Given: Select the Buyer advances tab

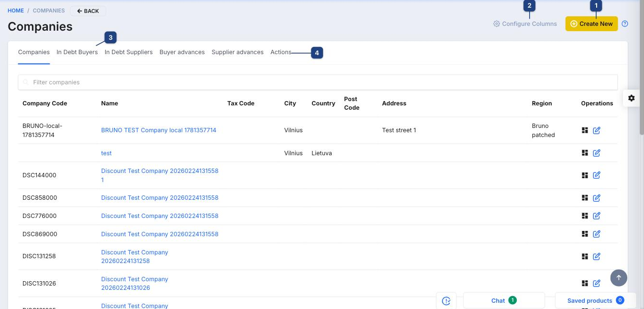Looking at the screenshot, I should pos(182,52).
